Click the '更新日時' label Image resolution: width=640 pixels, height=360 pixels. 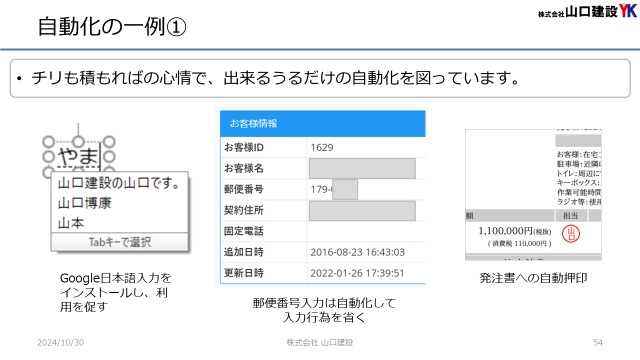[244, 273]
